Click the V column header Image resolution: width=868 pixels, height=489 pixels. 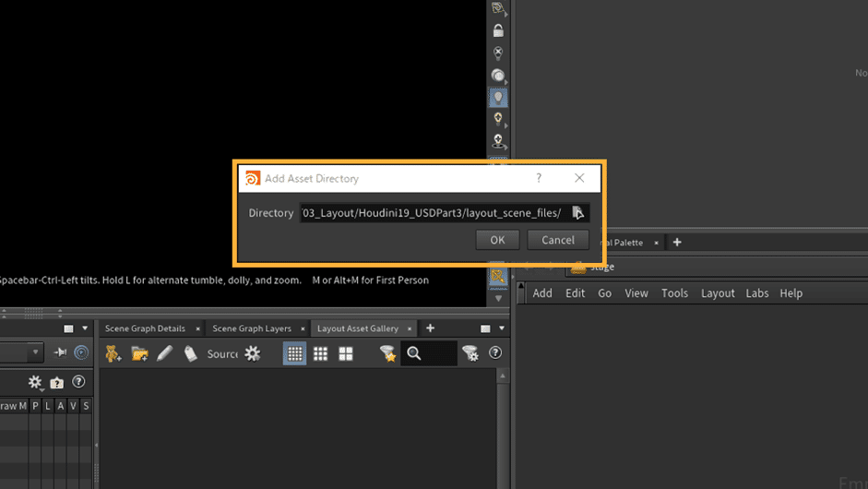pos(73,406)
